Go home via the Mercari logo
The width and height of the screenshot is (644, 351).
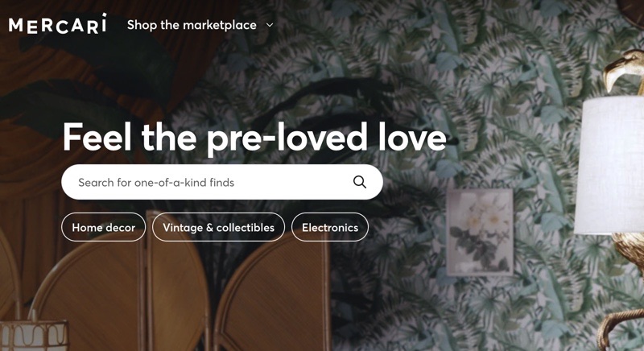pos(57,24)
